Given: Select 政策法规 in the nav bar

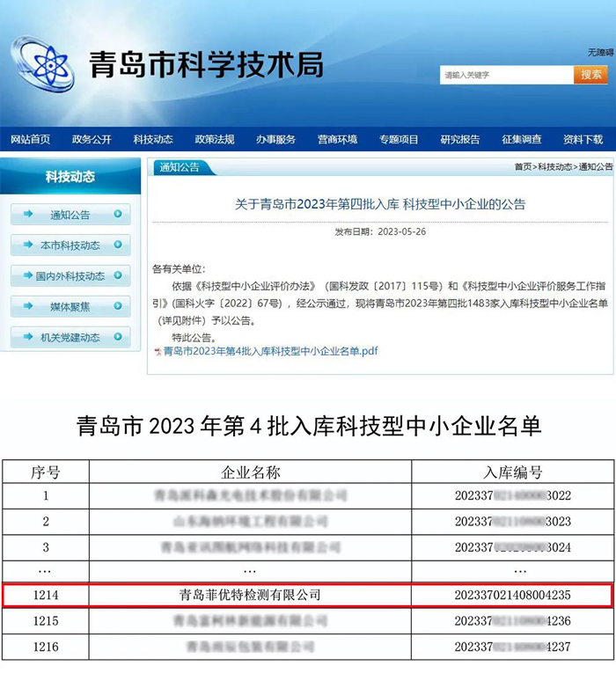Looking at the screenshot, I should pos(215,140).
